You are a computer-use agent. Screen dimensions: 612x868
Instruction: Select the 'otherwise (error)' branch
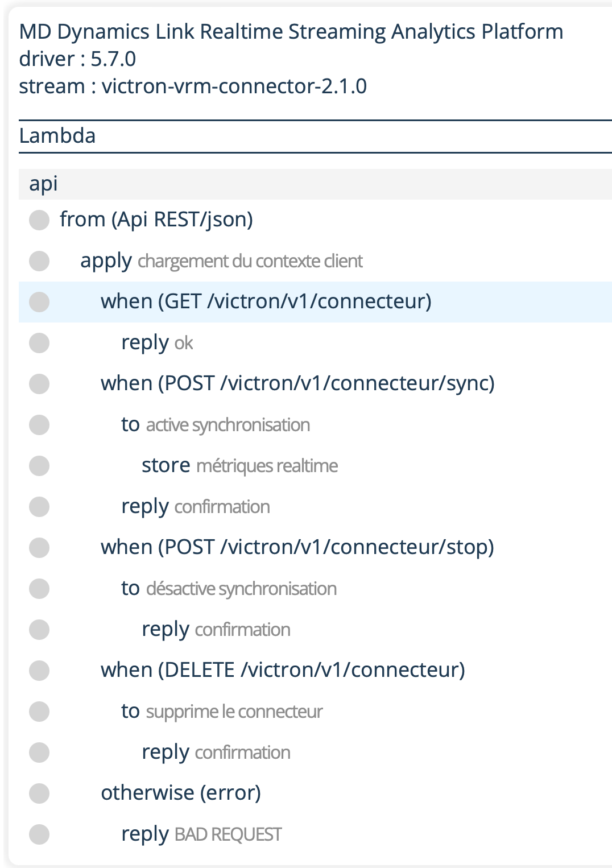pos(181,793)
